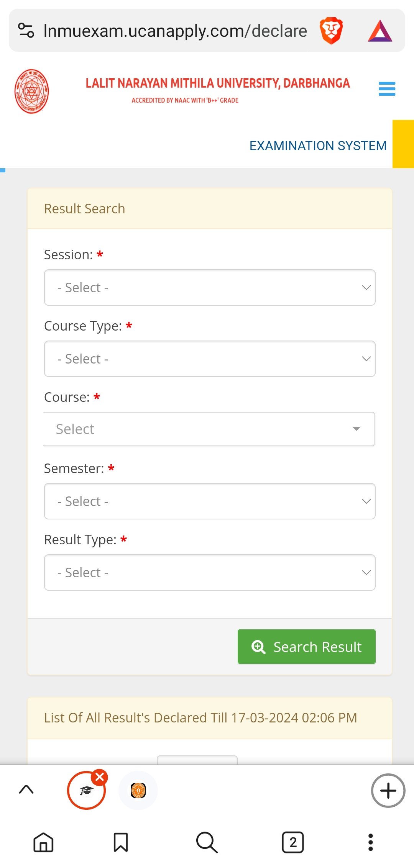The height and width of the screenshot is (868, 414).
Task: Open the Semester dropdown
Action: coord(210,501)
